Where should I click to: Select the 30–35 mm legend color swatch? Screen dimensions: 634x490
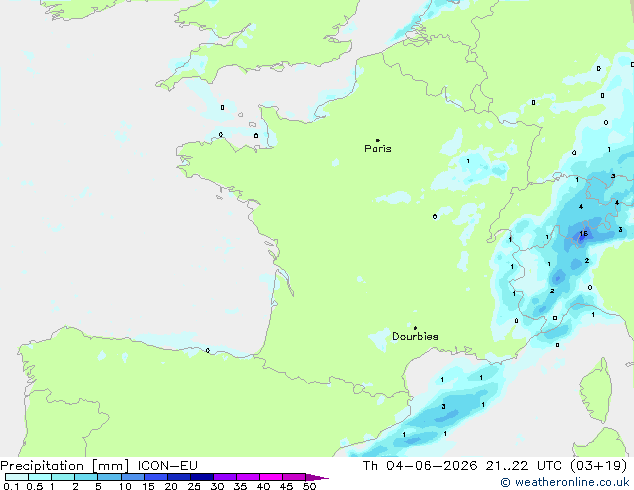coord(225,477)
